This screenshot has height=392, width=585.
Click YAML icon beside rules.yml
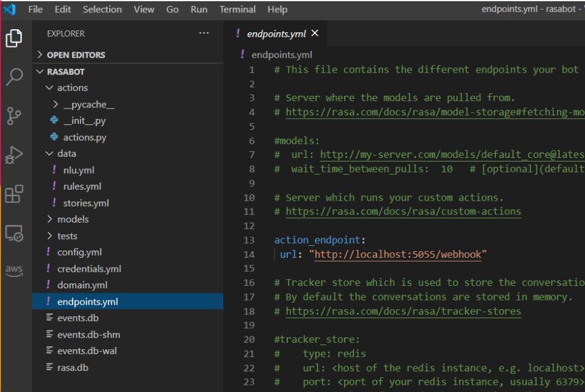click(54, 186)
